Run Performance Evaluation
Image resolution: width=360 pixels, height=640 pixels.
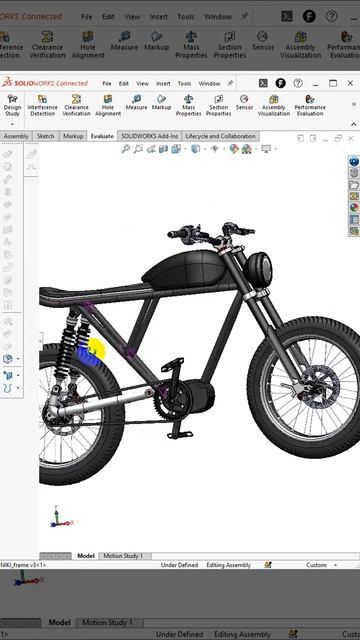(310, 105)
